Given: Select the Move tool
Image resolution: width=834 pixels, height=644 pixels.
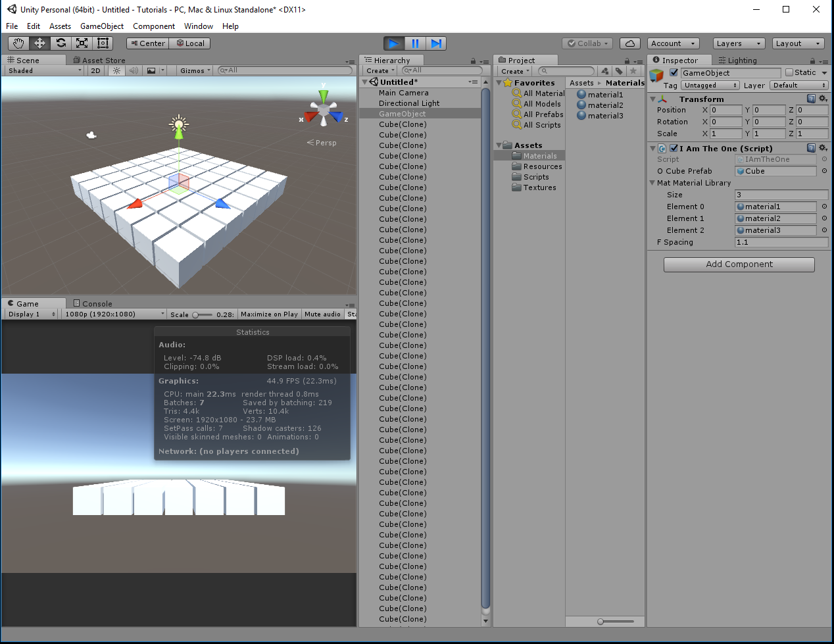Looking at the screenshot, I should (x=40, y=43).
